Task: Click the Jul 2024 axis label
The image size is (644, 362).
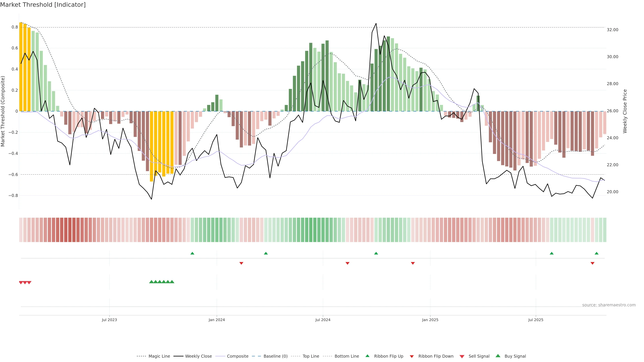Action: (x=323, y=320)
